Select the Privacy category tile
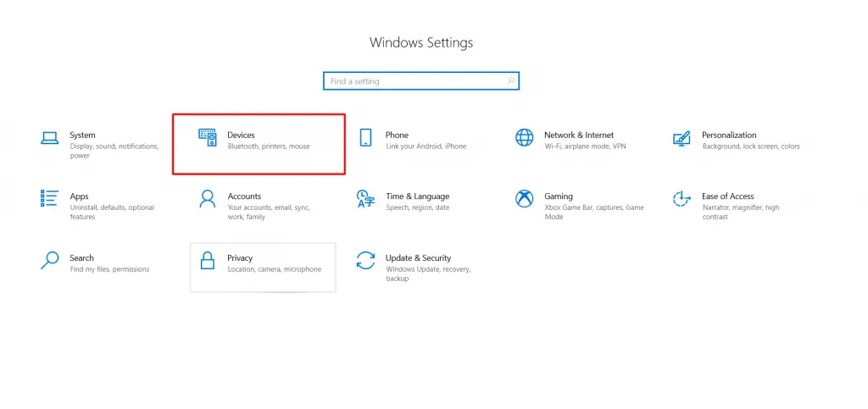This screenshot has width=868, height=409. pos(263,268)
